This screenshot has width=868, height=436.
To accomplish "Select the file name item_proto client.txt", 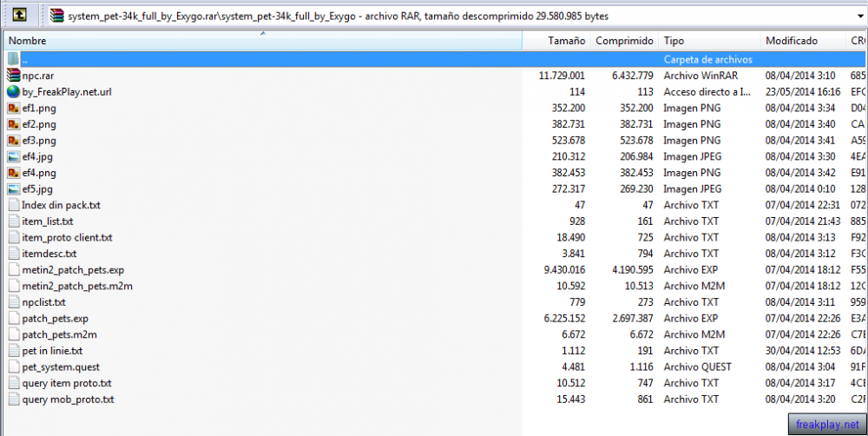I will (x=68, y=237).
